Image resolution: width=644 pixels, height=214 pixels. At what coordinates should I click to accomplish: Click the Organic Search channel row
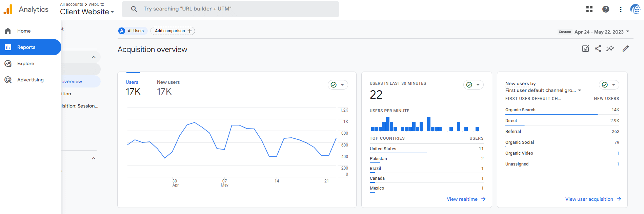pyautogui.click(x=562, y=110)
